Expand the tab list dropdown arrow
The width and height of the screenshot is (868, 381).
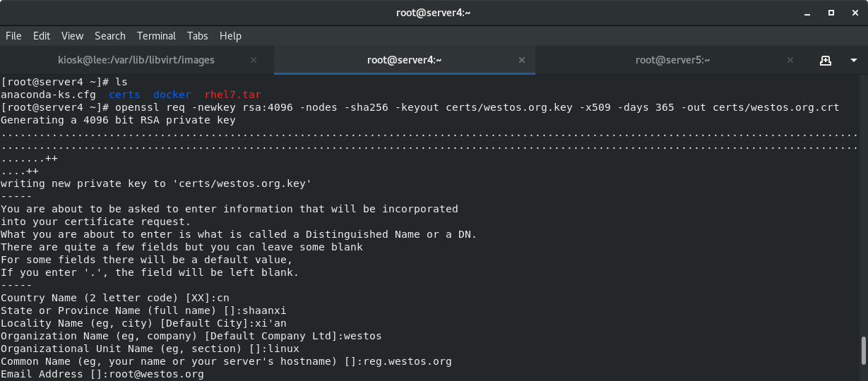[x=853, y=60]
